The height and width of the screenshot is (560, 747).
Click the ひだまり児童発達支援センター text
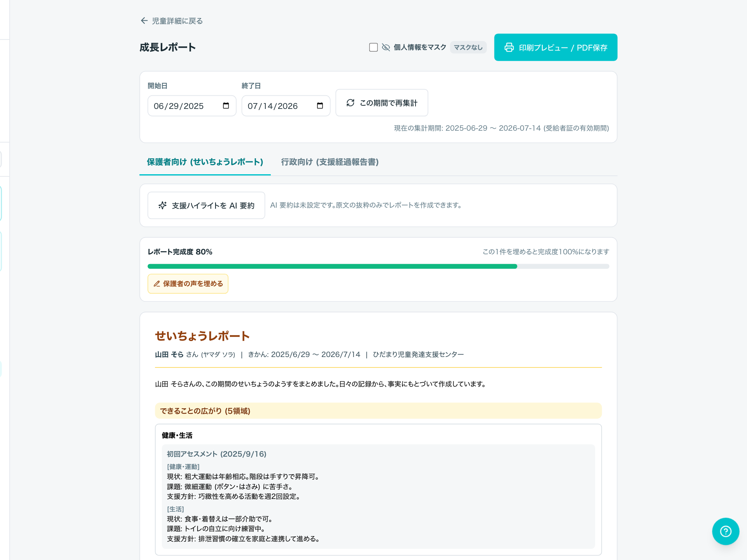coord(418,355)
